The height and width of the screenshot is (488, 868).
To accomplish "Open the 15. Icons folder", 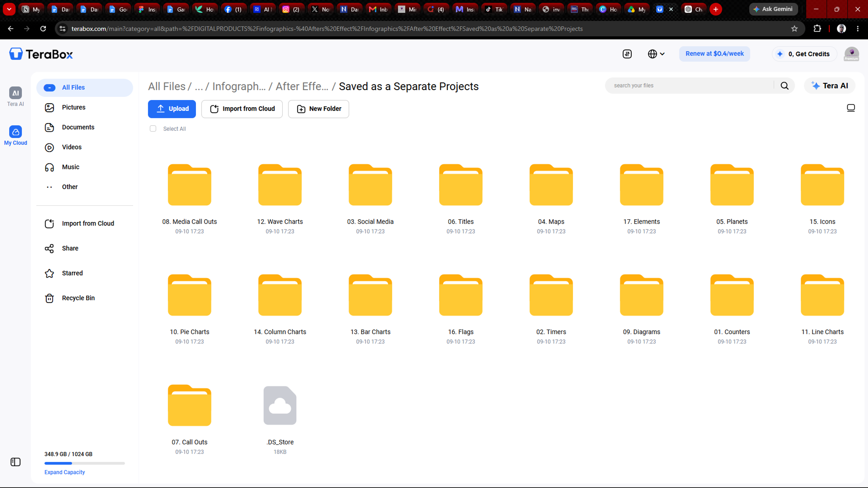I will tap(823, 185).
